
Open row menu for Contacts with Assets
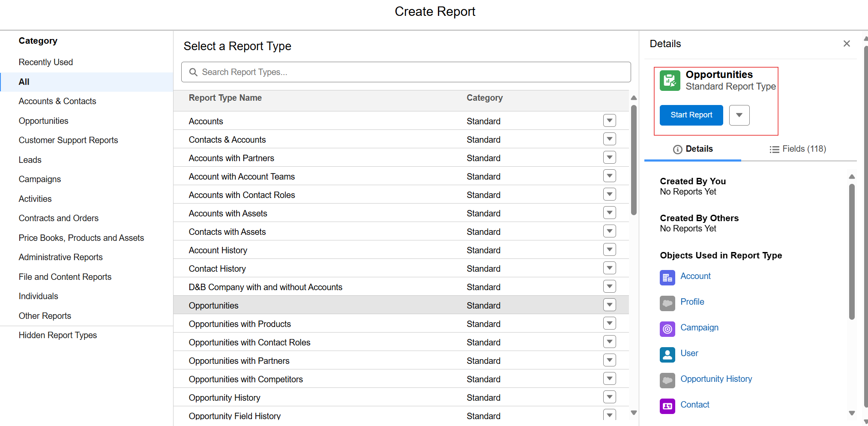pyautogui.click(x=609, y=231)
